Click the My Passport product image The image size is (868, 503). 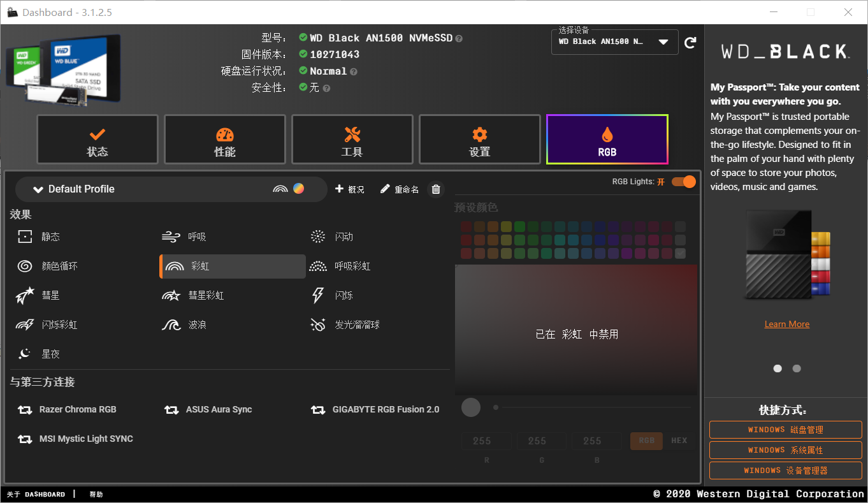[x=787, y=255]
